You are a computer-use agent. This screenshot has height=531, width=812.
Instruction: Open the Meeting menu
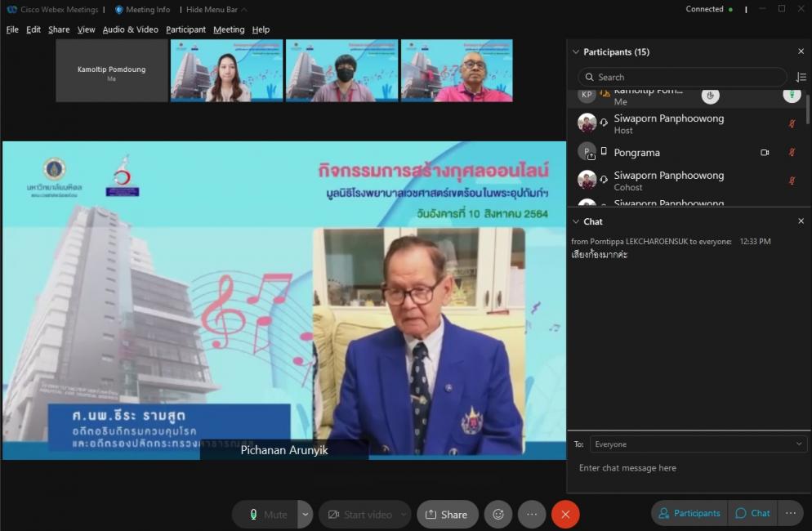tap(229, 29)
